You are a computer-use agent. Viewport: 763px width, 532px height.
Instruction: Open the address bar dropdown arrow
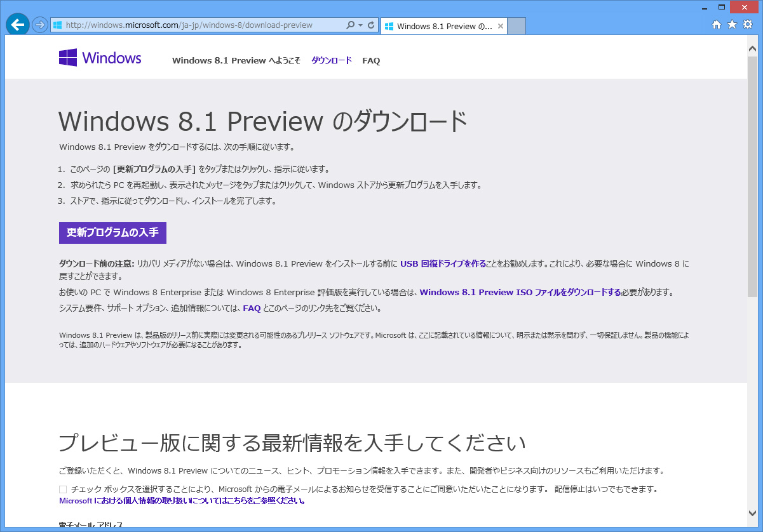coord(360,25)
